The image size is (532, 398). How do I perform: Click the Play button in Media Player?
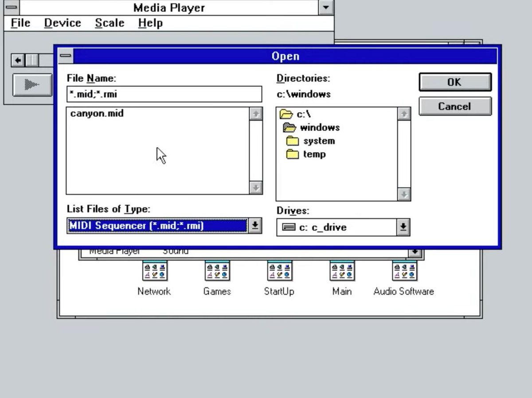click(32, 84)
